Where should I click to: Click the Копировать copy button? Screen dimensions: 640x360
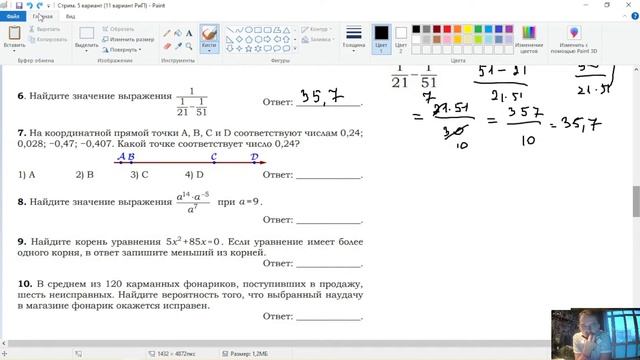tap(47, 40)
